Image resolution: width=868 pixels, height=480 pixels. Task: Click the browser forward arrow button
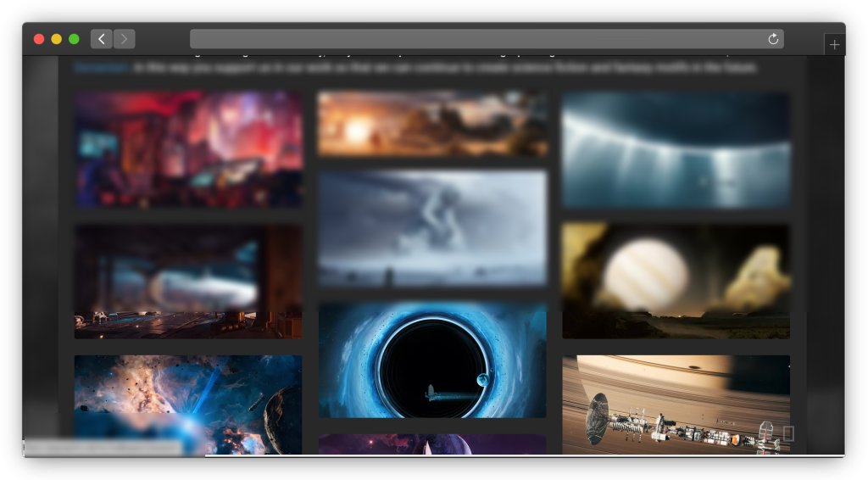coord(125,39)
